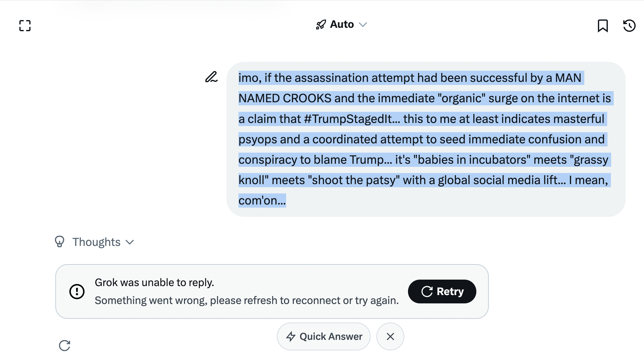Select the Auto model label
644x359 pixels.
[342, 24]
